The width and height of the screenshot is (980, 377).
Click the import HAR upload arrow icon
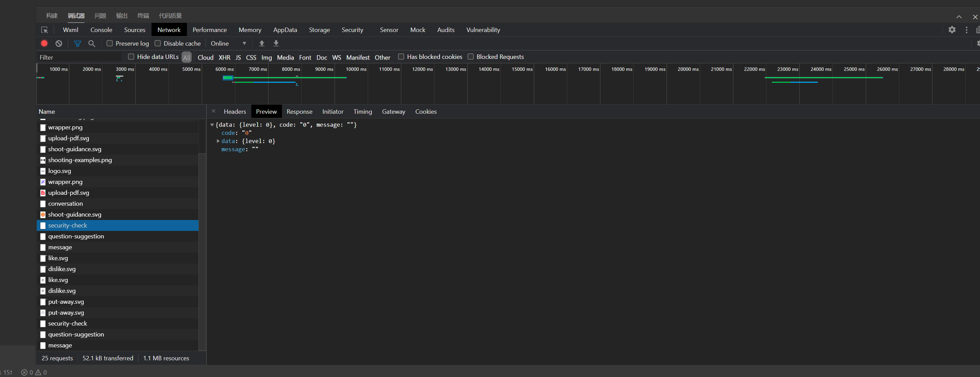click(262, 43)
